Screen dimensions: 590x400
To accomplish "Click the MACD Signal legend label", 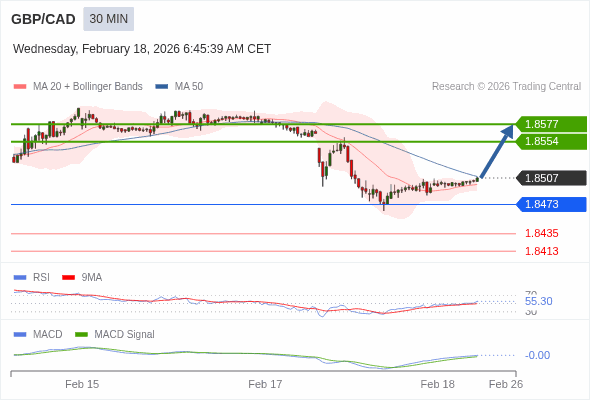I will click(125, 335).
